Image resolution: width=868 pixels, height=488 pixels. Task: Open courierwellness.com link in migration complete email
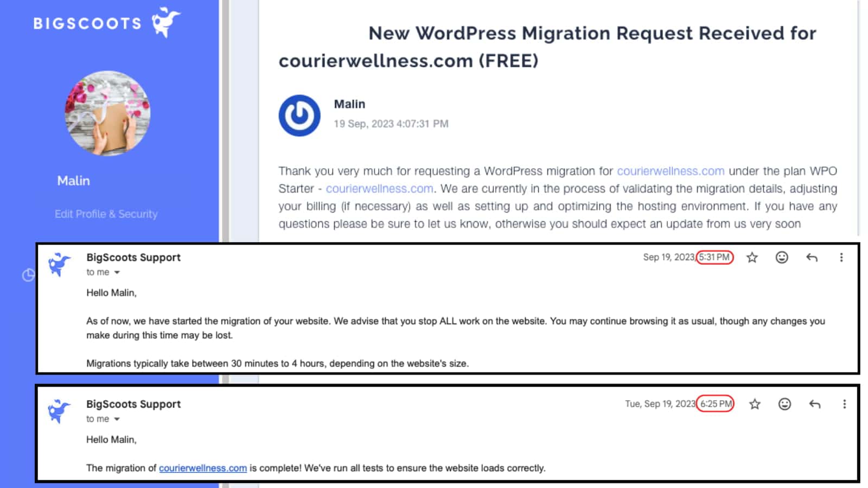coord(203,468)
